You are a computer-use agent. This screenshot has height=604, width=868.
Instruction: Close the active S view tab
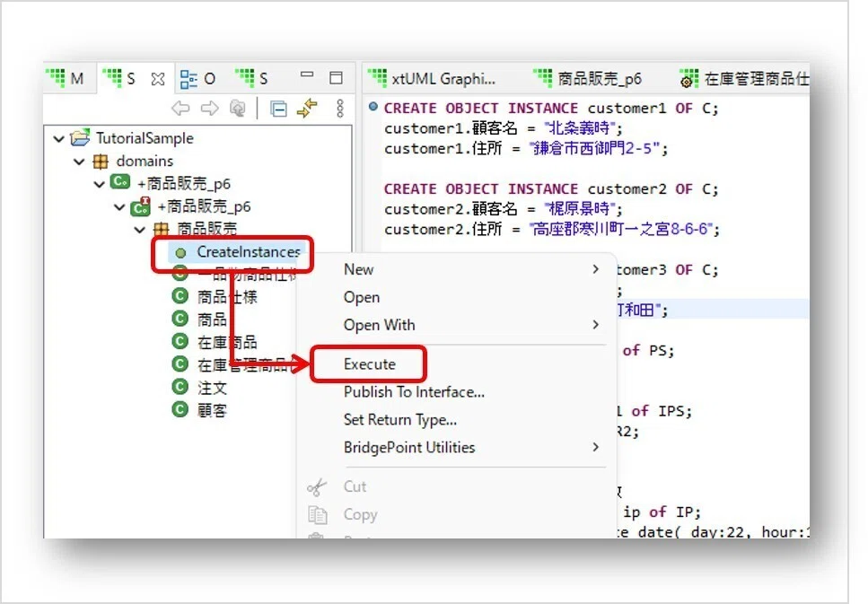158,79
